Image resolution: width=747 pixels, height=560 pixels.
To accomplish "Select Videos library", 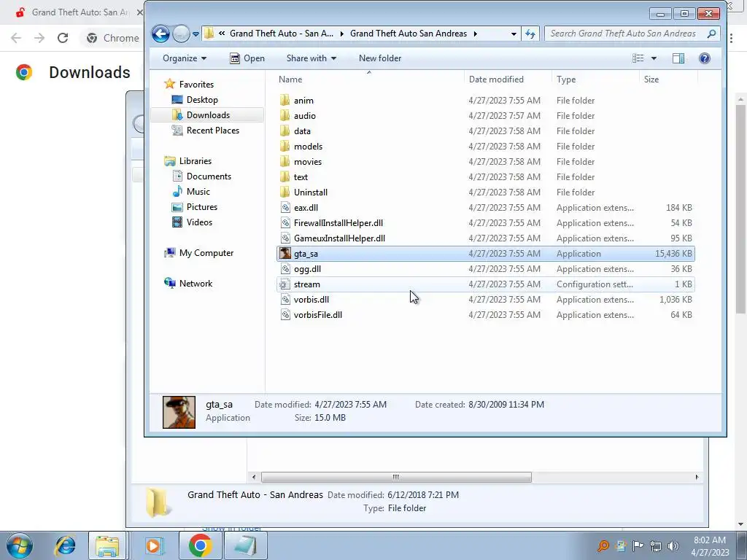I will click(x=199, y=222).
